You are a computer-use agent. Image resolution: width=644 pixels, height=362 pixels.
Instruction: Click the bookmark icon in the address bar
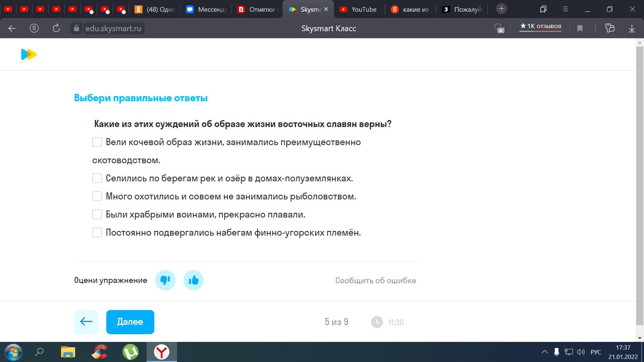click(x=580, y=28)
